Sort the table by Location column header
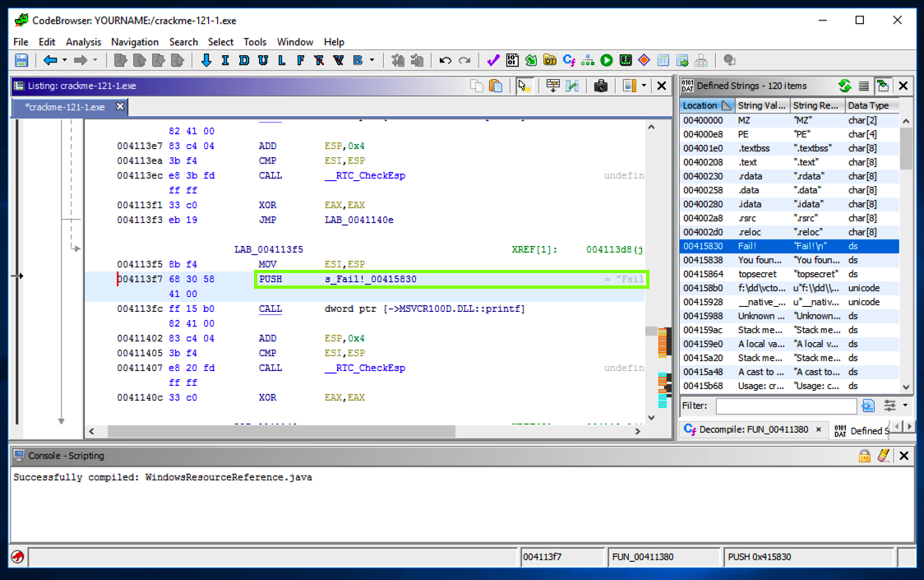This screenshot has height=580, width=924. [x=700, y=105]
